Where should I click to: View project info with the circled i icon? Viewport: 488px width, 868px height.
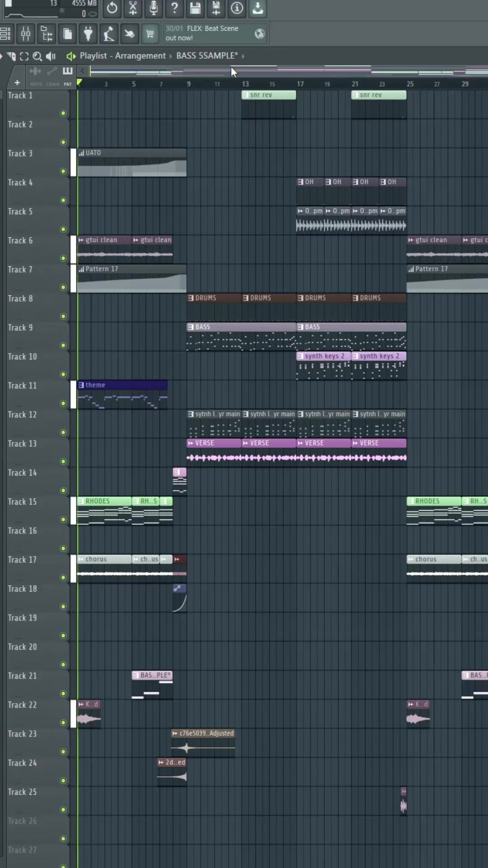click(237, 8)
